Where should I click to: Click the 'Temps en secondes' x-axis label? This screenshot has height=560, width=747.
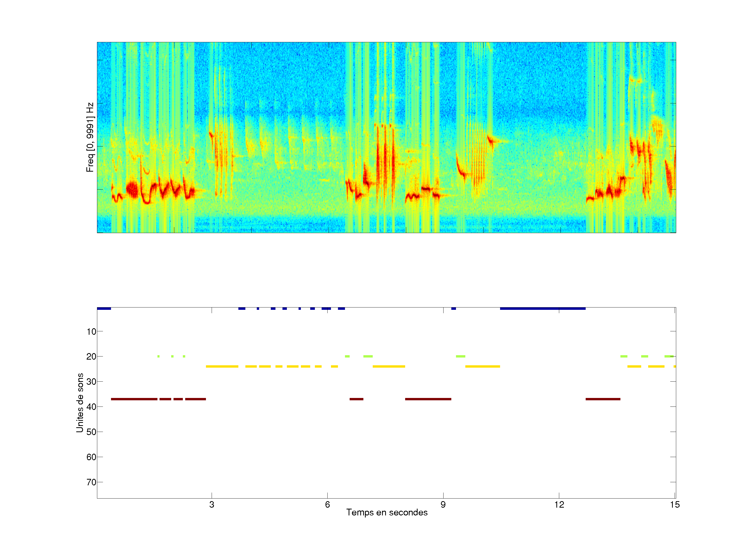pyautogui.click(x=387, y=512)
